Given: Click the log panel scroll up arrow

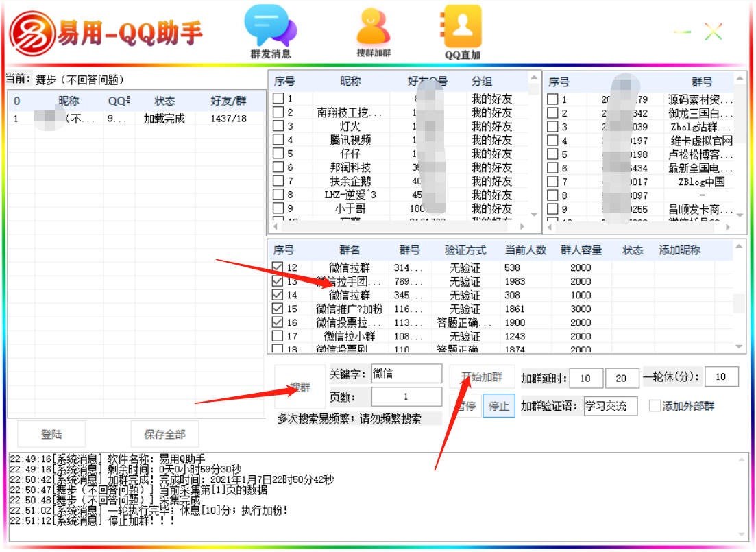Looking at the screenshot, I should pyautogui.click(x=742, y=460).
